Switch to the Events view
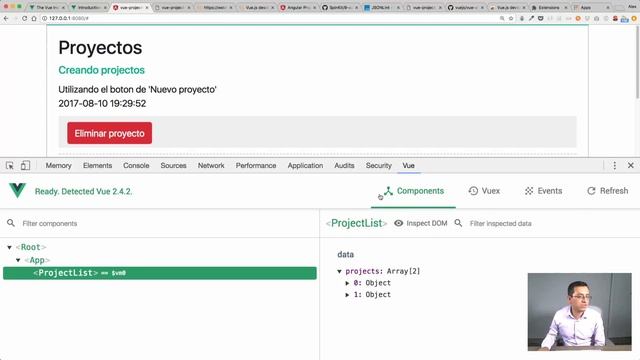Screen dimensions: 640x360 (543, 191)
